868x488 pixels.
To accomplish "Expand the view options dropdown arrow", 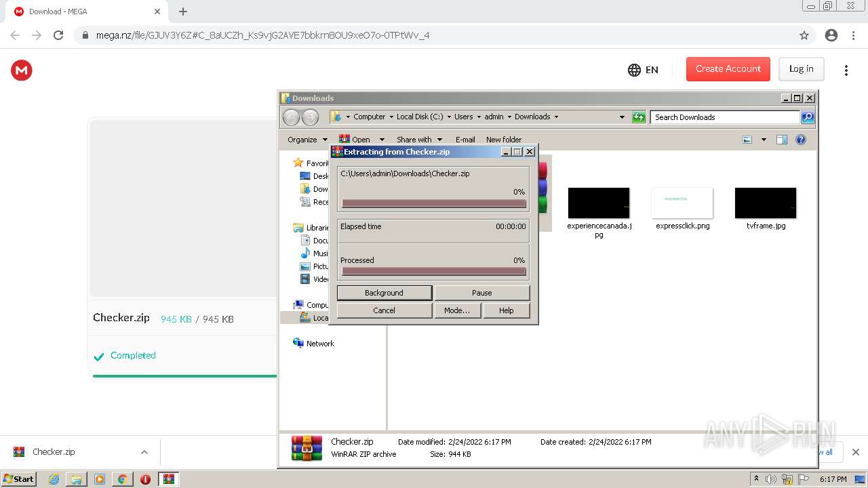I will pos(764,140).
